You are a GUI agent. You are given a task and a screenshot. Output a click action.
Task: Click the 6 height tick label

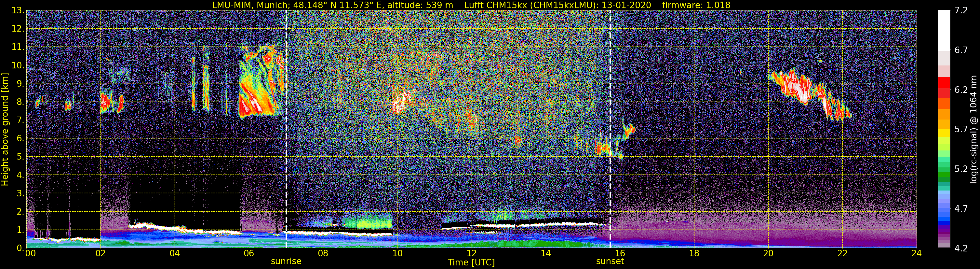coord(20,139)
